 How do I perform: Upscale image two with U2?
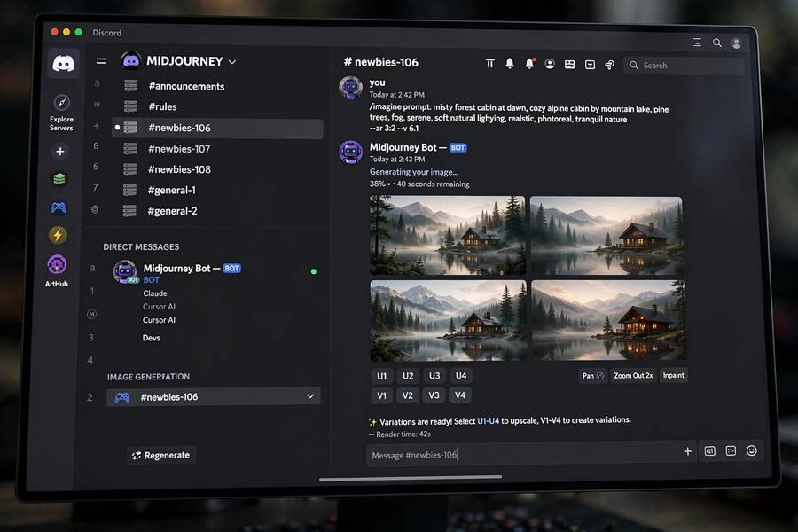[408, 376]
